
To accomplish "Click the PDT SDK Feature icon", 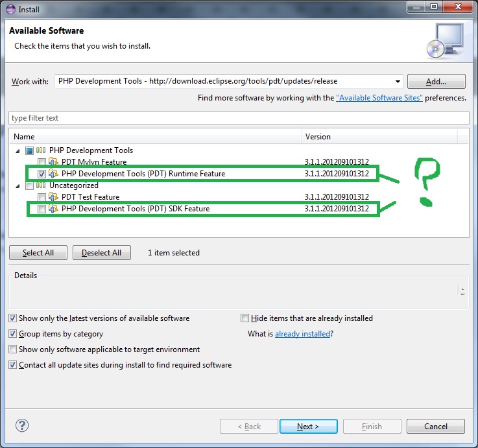I will (x=53, y=209).
